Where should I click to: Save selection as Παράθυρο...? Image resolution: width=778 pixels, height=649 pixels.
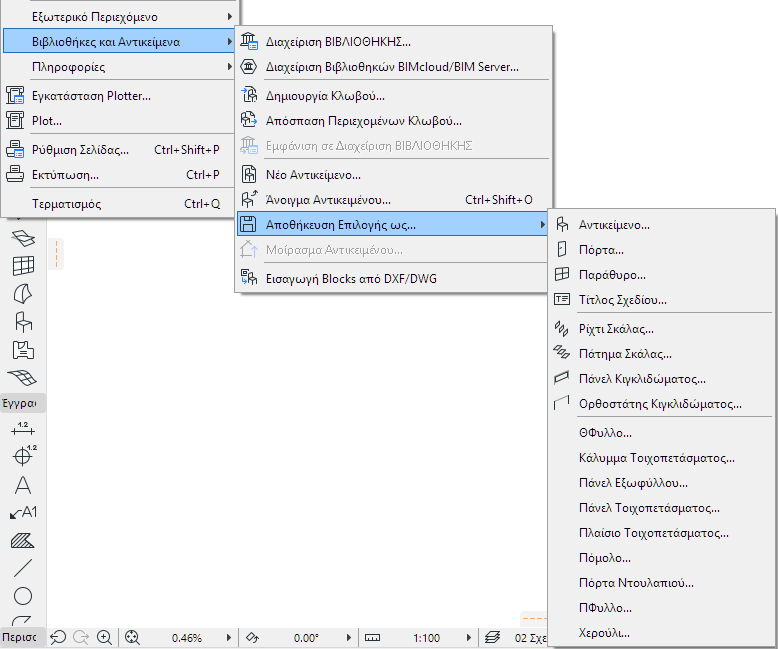pos(662,274)
